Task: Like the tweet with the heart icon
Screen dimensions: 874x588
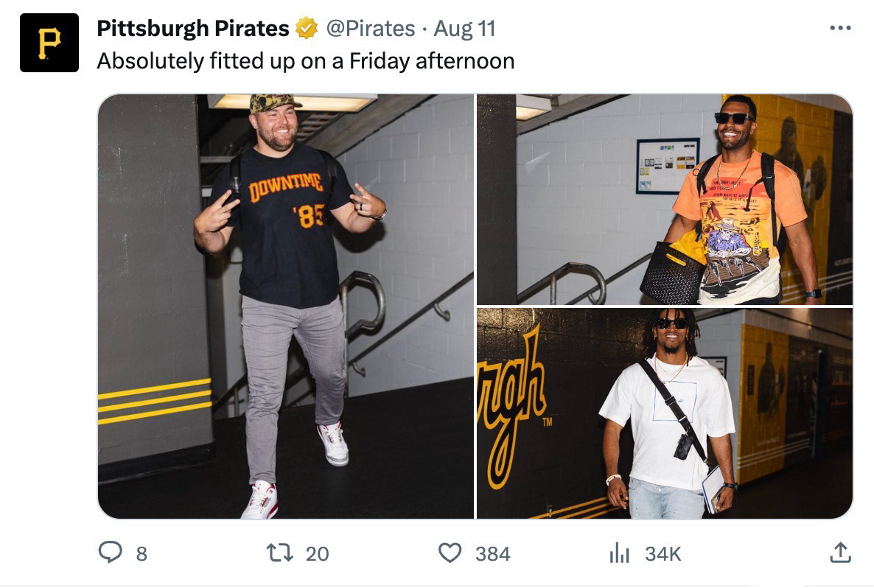Action: pyautogui.click(x=450, y=553)
